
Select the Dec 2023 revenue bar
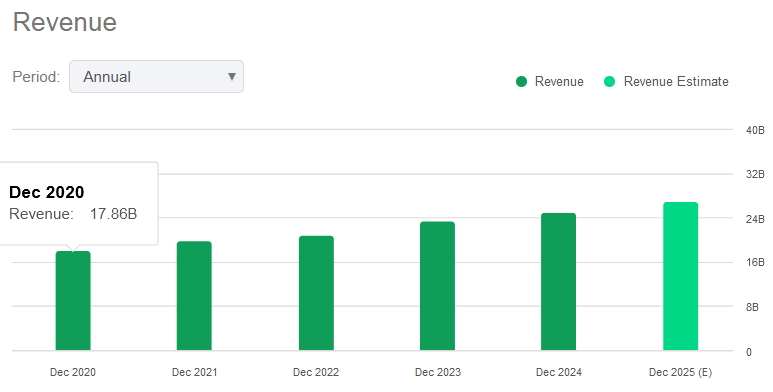click(x=437, y=286)
